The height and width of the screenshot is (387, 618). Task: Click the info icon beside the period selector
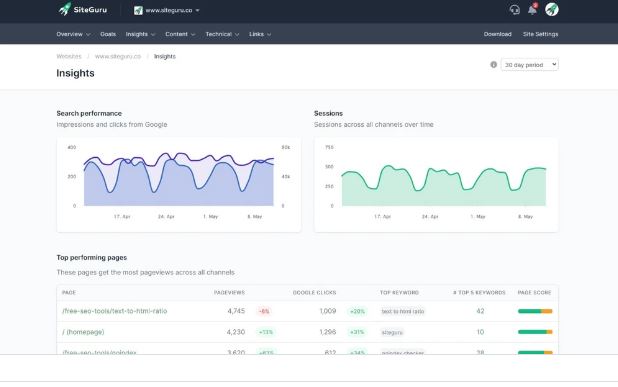click(493, 64)
